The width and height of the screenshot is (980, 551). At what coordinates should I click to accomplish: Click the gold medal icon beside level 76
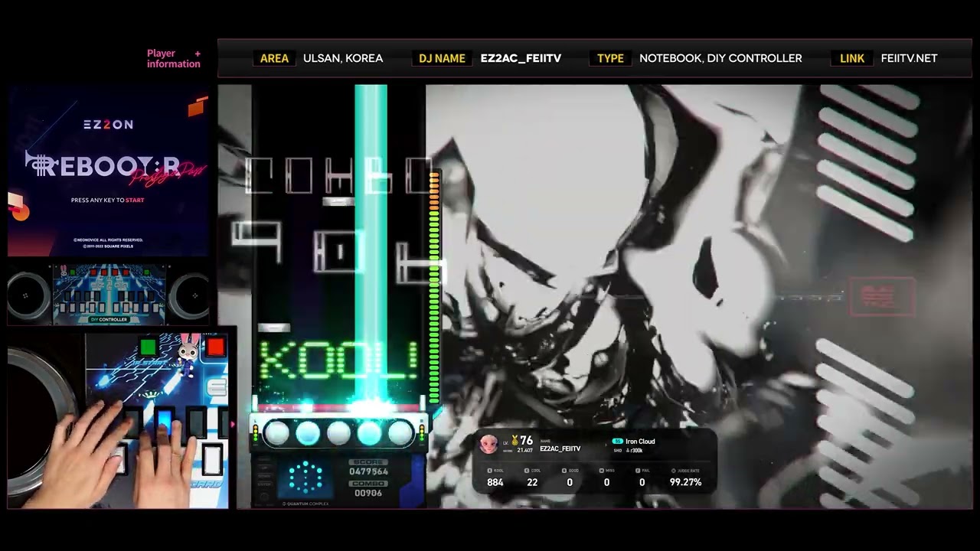point(514,439)
